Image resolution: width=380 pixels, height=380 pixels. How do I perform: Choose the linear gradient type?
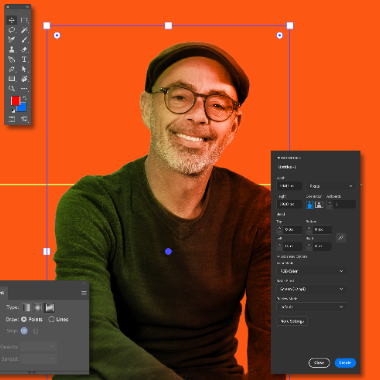(27, 307)
